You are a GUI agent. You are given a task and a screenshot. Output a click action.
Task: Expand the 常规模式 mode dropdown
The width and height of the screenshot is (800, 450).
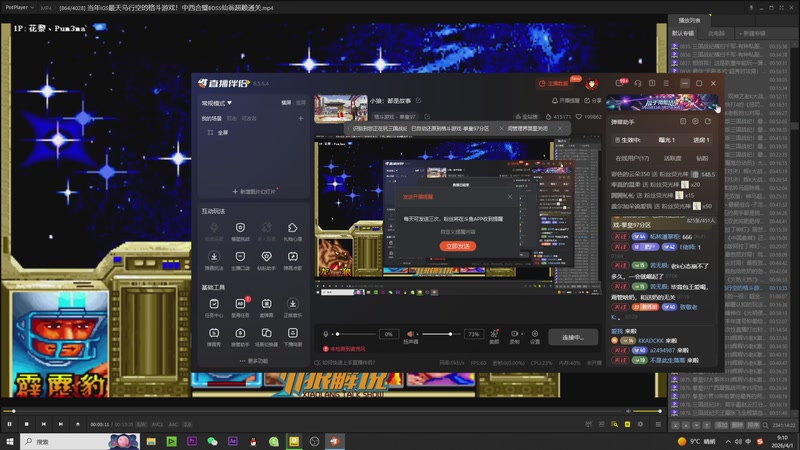[x=217, y=103]
